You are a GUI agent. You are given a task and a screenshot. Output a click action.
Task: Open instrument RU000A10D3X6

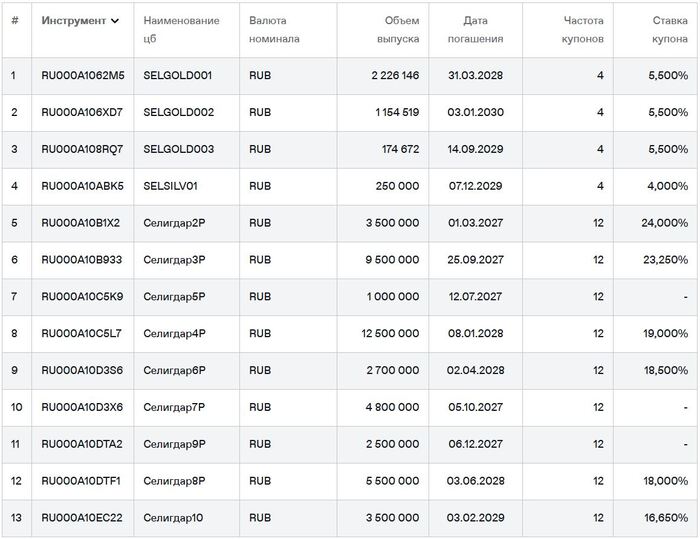[82, 407]
